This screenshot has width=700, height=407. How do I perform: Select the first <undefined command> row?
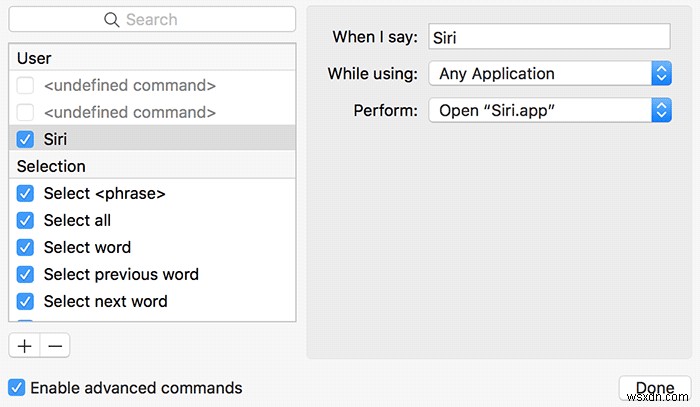[x=152, y=85]
